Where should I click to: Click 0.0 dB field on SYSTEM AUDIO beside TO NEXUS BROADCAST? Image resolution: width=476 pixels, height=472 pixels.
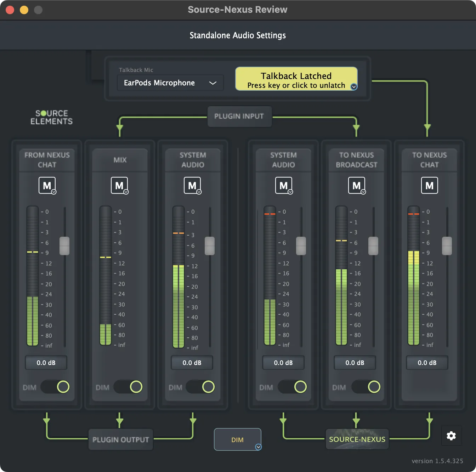[283, 363]
